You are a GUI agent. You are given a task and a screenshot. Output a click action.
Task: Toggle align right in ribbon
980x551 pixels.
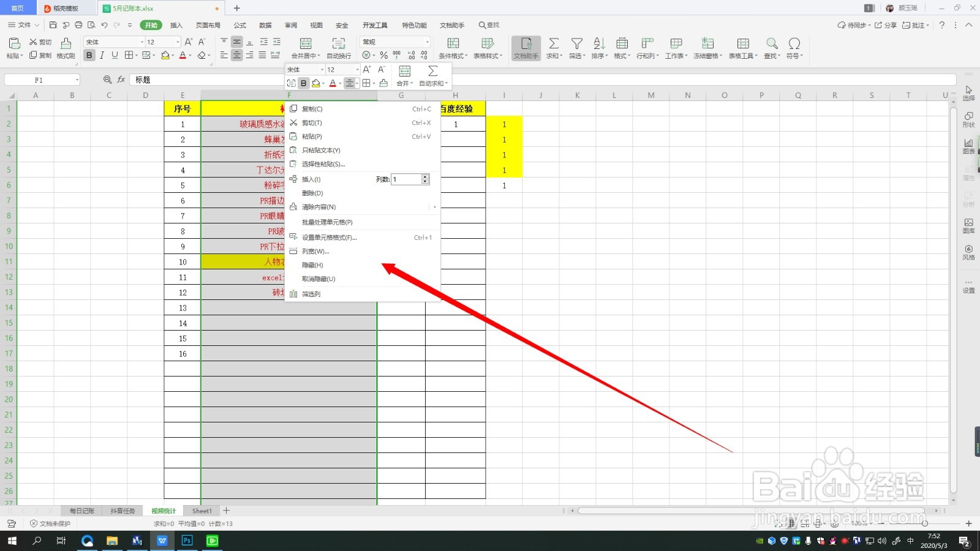coord(249,55)
